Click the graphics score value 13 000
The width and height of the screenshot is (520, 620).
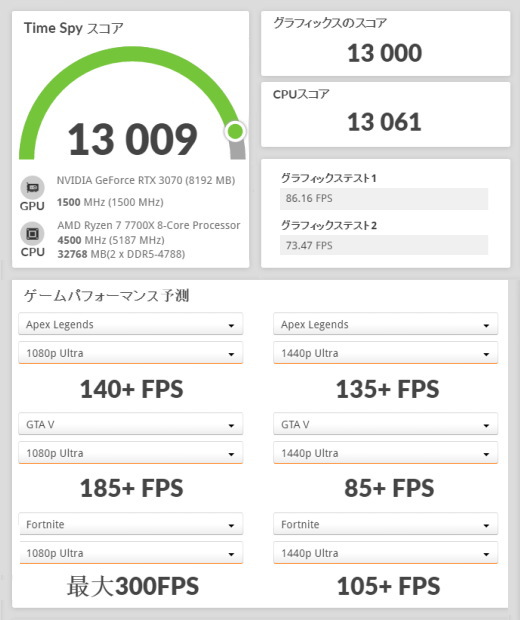click(x=384, y=53)
